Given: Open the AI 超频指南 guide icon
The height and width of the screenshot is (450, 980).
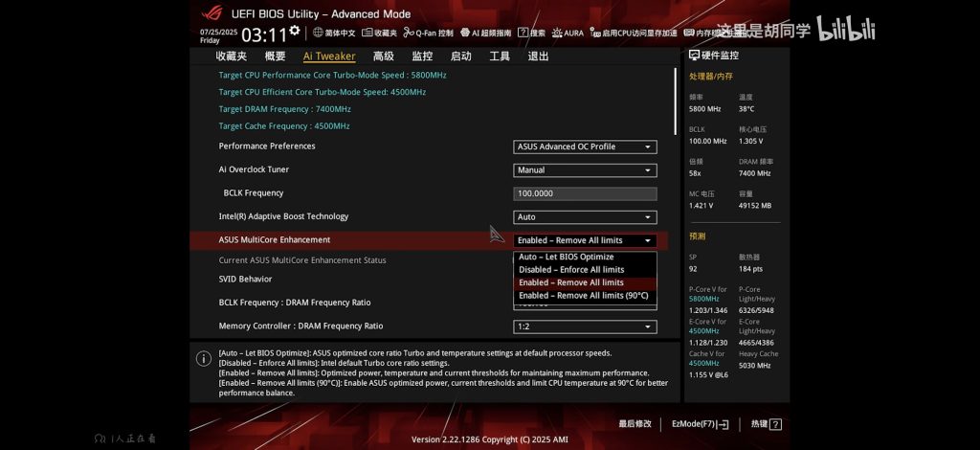Looking at the screenshot, I should point(465,33).
